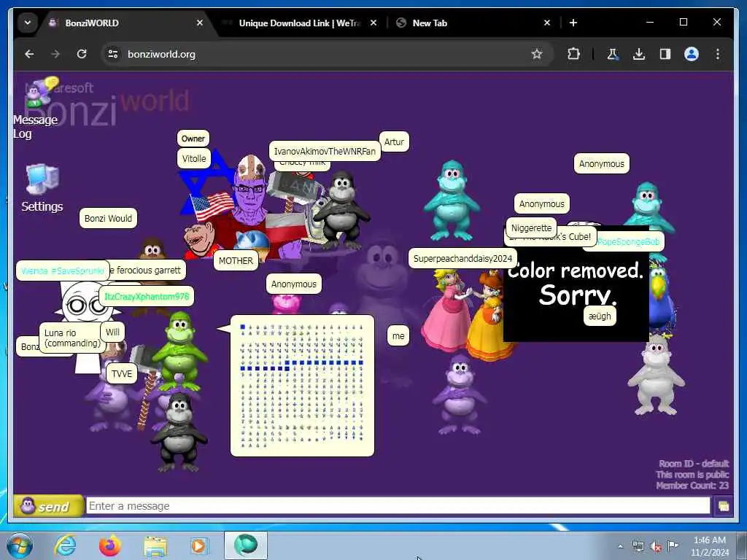View site information icon in address bar
This screenshot has width=747, height=560.
(x=113, y=54)
